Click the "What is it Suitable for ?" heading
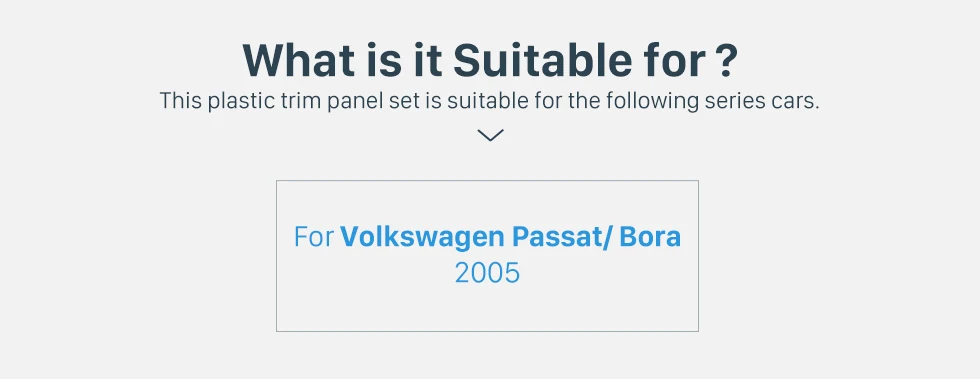980x379 pixels. tap(490, 60)
